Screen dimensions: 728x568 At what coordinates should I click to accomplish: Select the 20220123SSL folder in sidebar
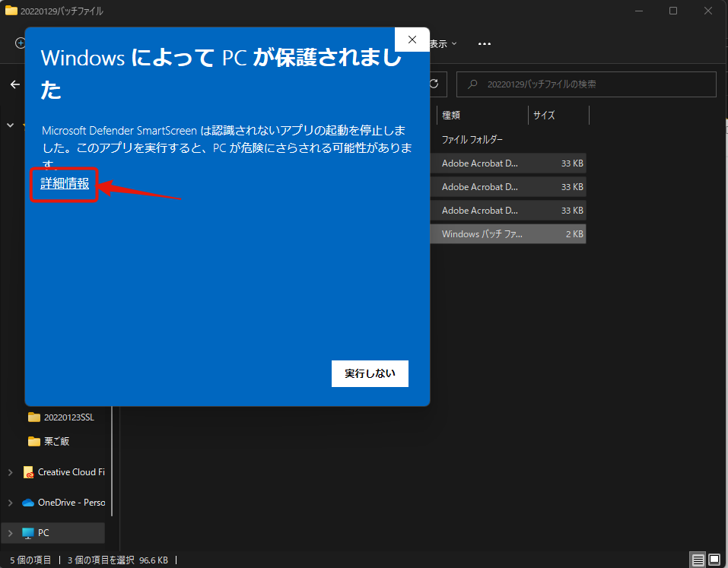[68, 417]
